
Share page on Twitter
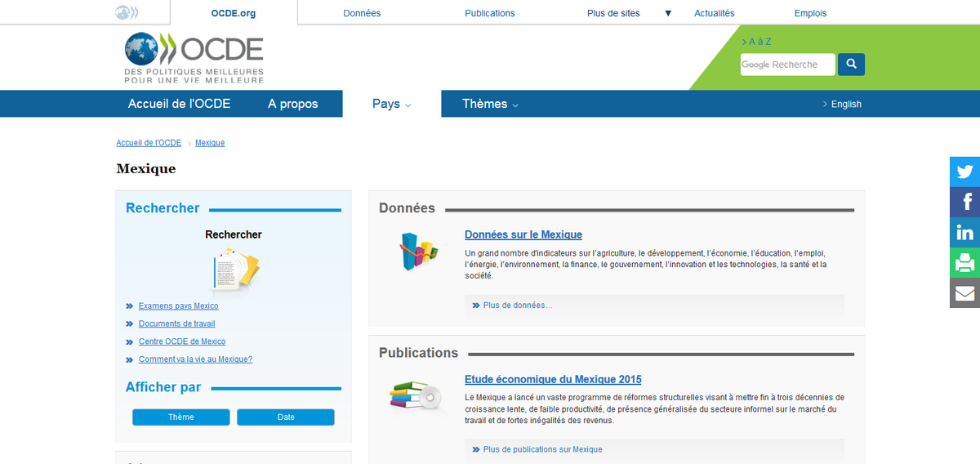964,172
